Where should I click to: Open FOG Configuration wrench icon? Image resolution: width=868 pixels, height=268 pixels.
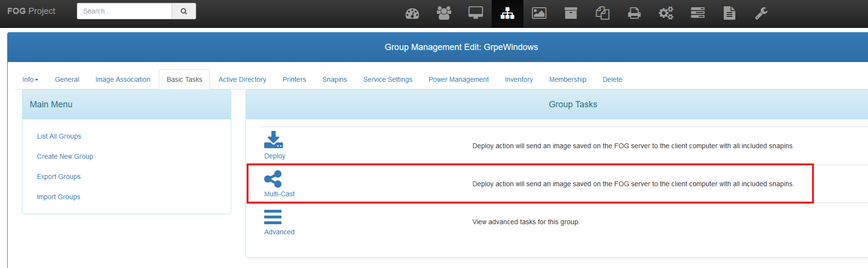761,13
